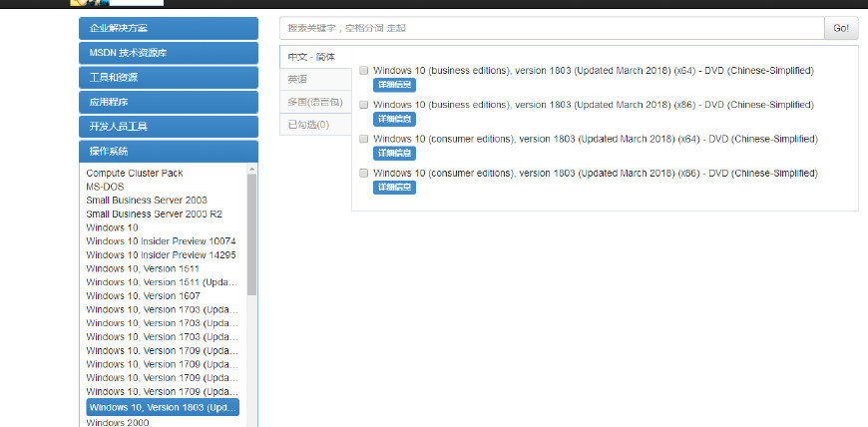This screenshot has width=868, height=427.
Task: Expand the 应用程序 section
Action: 169,103
